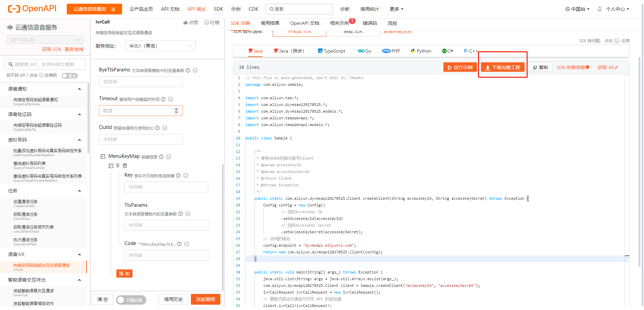Click the thumbs-up 点赞 icon beside IvrCall
The width and height of the screenshot is (644, 310).
point(185,22)
